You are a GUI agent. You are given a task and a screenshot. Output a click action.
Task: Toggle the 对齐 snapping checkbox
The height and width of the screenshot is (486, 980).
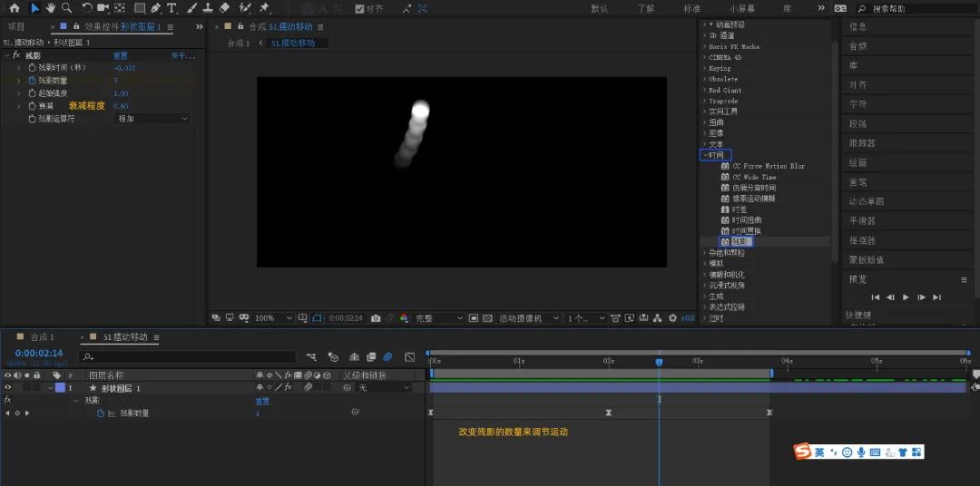point(359,9)
